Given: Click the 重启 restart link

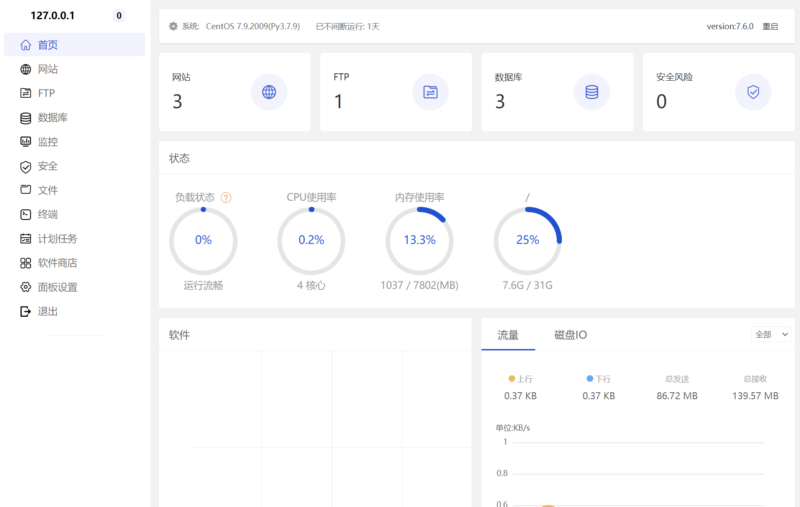Looking at the screenshot, I should (x=770, y=26).
